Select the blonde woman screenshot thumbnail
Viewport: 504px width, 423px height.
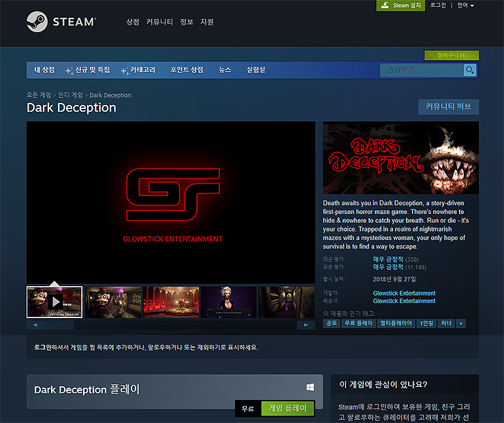(229, 302)
